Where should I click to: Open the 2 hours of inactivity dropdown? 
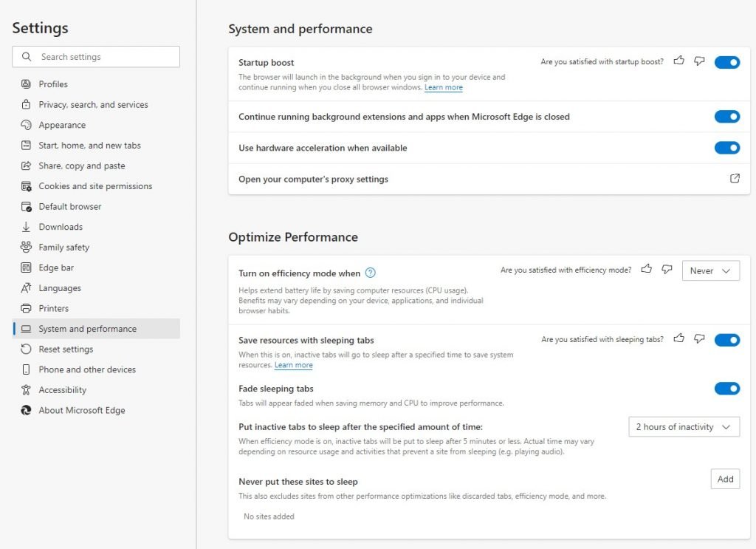[x=684, y=427]
